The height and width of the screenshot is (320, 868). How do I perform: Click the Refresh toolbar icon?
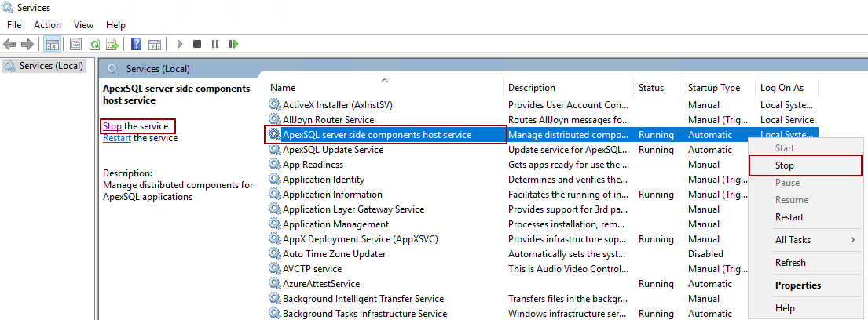point(94,44)
